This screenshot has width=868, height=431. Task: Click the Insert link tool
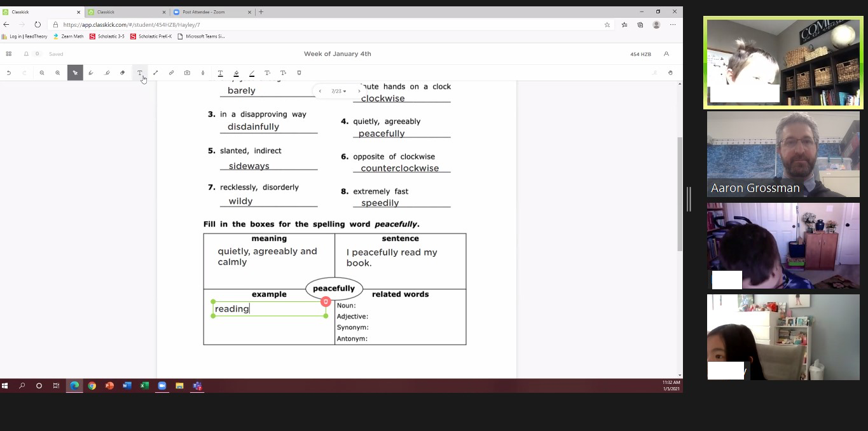171,73
